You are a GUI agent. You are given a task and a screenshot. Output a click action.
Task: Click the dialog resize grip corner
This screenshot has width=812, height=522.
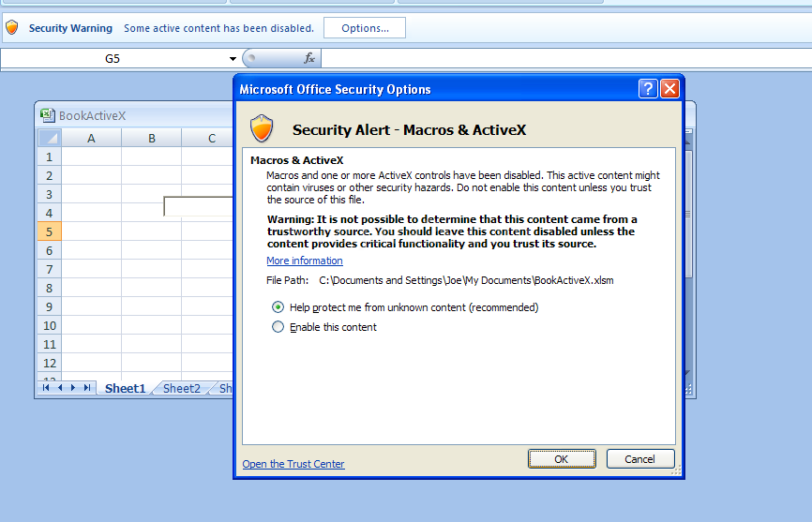pyautogui.click(x=676, y=470)
